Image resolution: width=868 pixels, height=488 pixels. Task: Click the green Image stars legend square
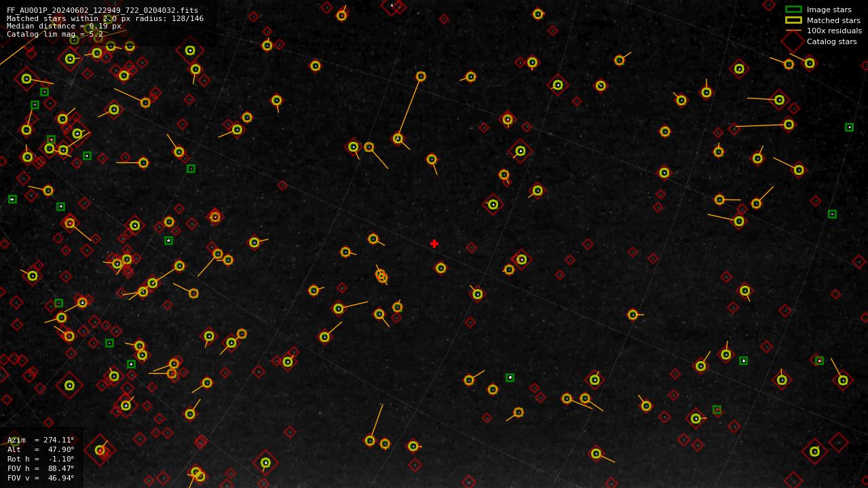(x=793, y=10)
